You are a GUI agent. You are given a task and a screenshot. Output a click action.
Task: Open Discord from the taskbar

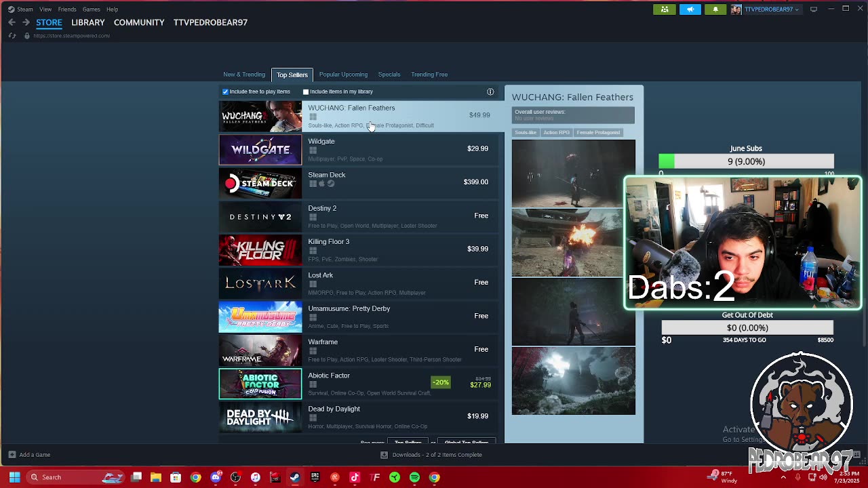pos(216,477)
